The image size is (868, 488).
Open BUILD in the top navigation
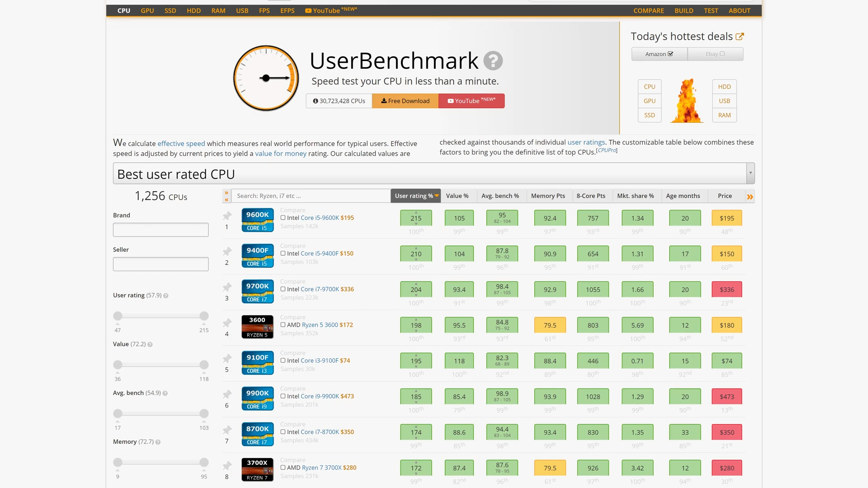[684, 10]
